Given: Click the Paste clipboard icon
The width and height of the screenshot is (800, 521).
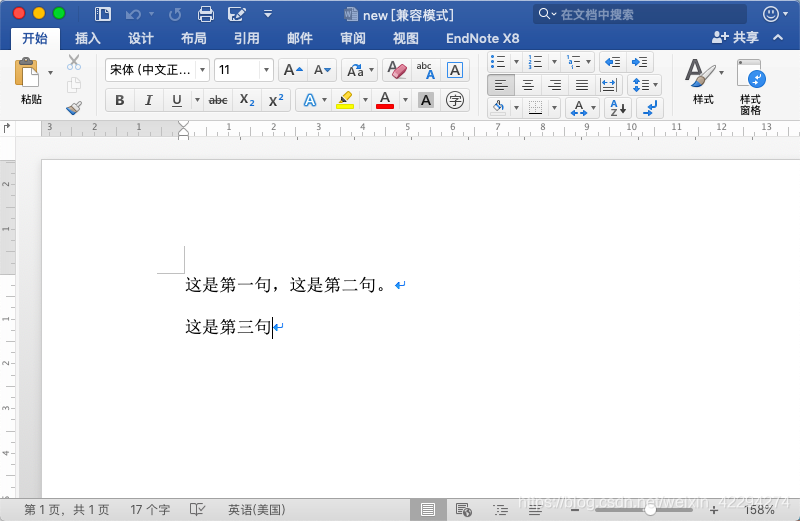Looking at the screenshot, I should [x=27, y=72].
